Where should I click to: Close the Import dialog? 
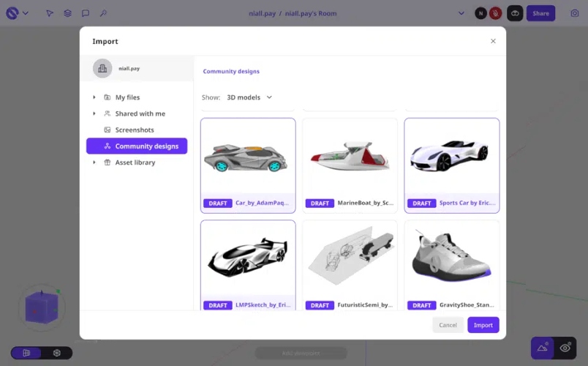[x=493, y=41]
